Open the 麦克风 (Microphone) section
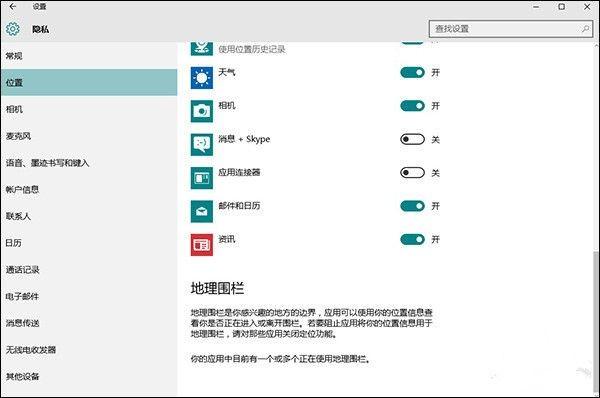The image size is (600, 398). click(89, 136)
